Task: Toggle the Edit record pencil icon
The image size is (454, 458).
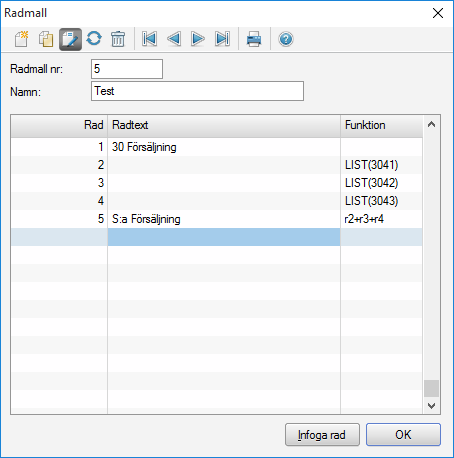Action: click(x=70, y=39)
